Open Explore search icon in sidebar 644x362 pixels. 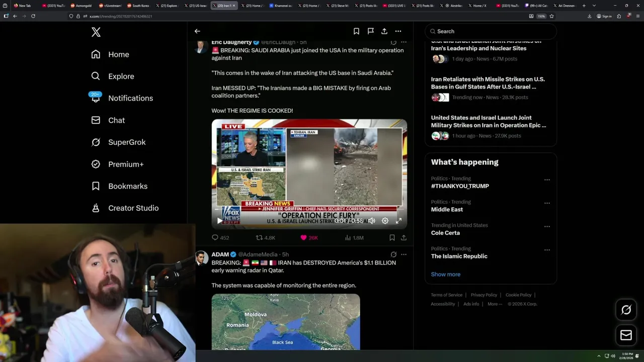coord(96,76)
